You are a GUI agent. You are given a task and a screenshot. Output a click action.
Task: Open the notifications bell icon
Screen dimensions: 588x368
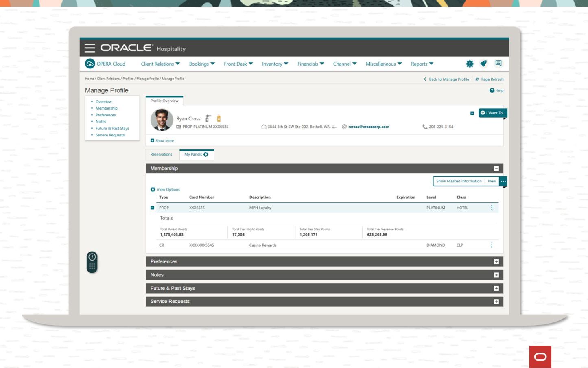click(x=470, y=64)
